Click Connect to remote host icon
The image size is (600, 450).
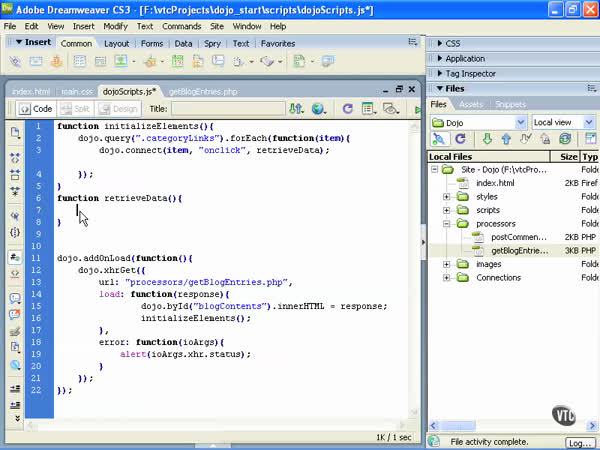(x=439, y=139)
